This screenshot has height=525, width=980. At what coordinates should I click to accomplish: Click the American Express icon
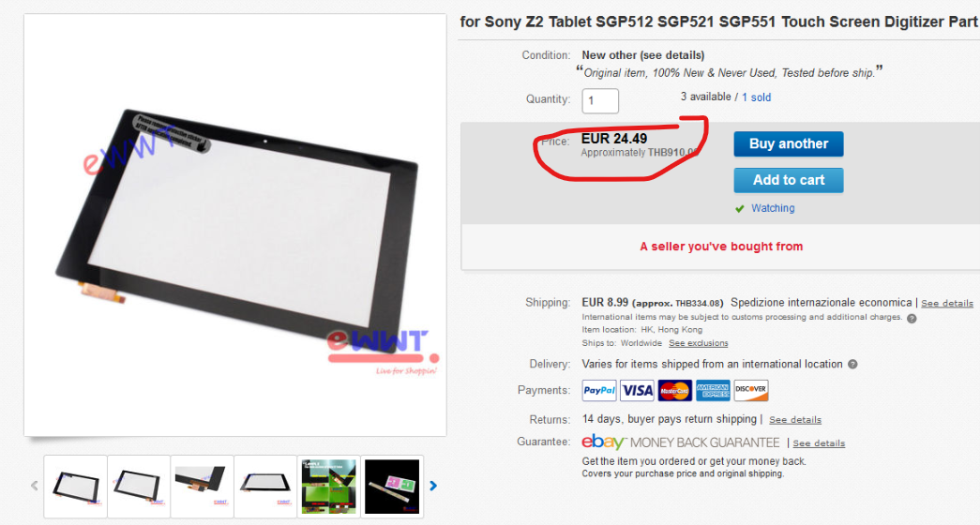coord(713,391)
